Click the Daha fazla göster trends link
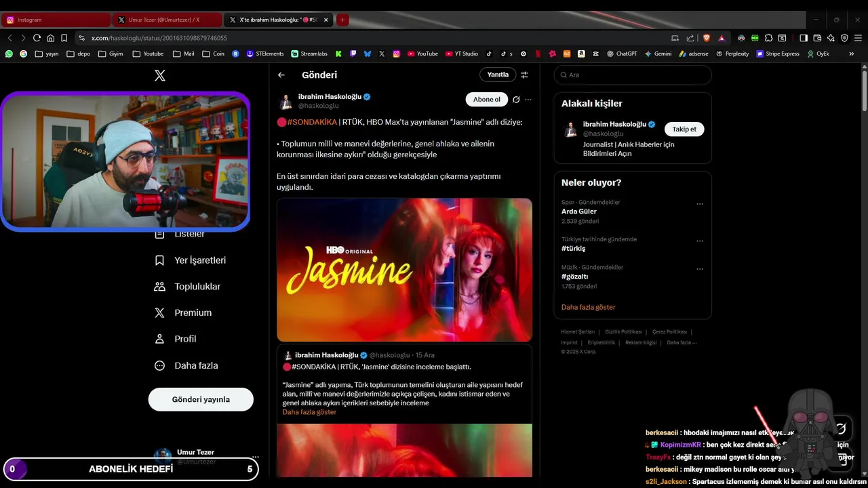Screen dimensions: 868x488 click(588, 307)
